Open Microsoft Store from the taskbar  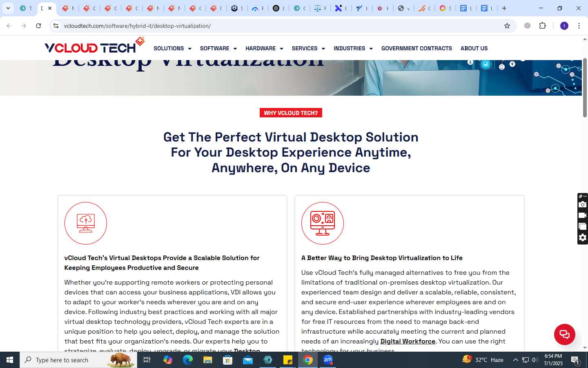227,360
